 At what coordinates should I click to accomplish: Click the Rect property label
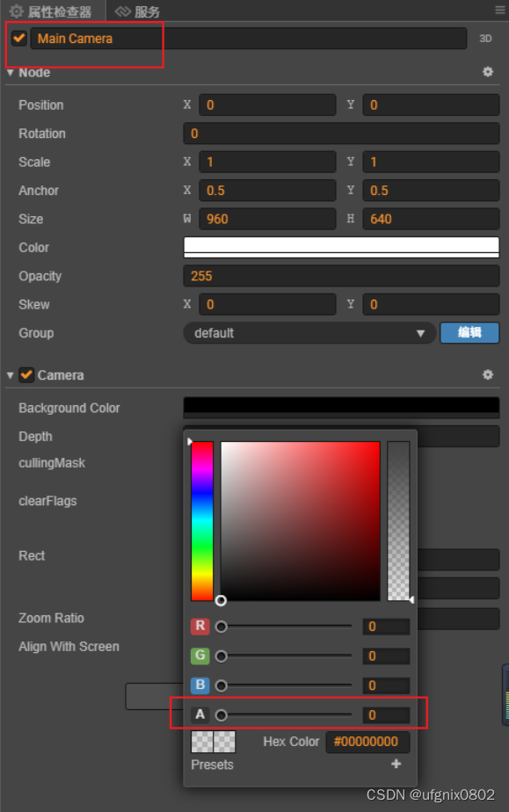tap(32, 555)
